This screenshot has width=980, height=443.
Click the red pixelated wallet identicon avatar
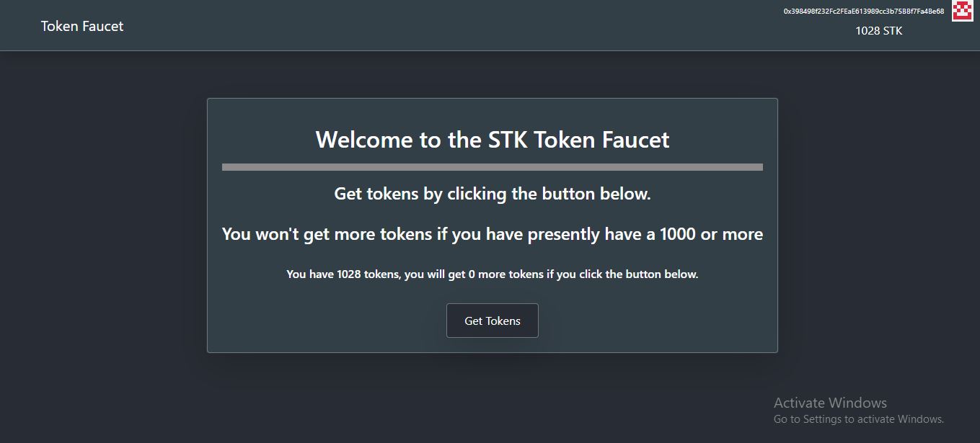(963, 11)
